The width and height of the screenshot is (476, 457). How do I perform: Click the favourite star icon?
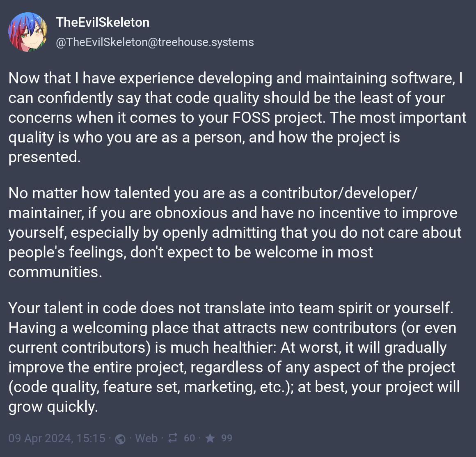(x=210, y=439)
